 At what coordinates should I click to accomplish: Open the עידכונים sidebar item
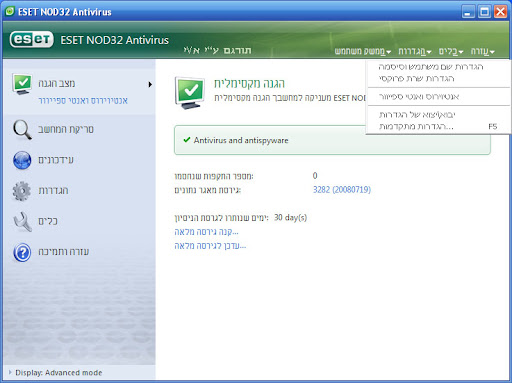tap(56, 160)
